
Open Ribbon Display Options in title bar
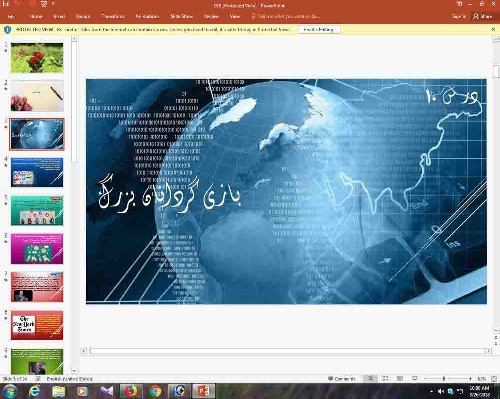tap(459, 4)
